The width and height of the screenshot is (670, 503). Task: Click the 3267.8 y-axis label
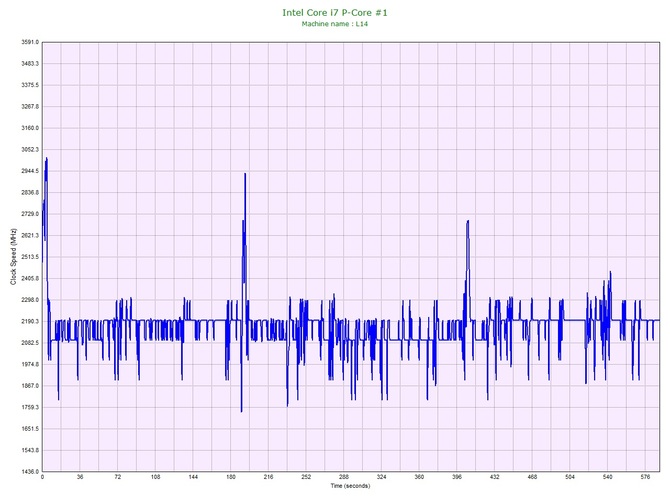tap(30, 107)
